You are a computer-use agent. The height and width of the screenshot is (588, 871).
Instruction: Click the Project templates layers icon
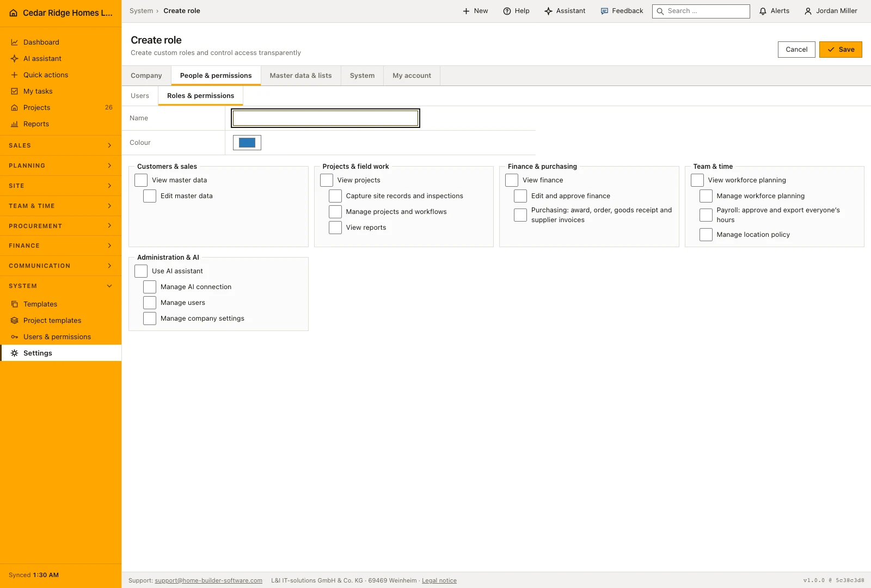pos(15,321)
